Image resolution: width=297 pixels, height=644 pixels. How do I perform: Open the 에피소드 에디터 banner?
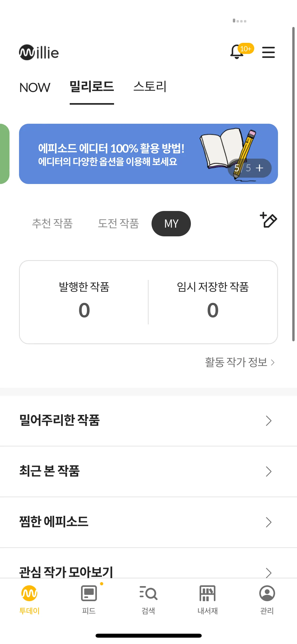[148, 154]
